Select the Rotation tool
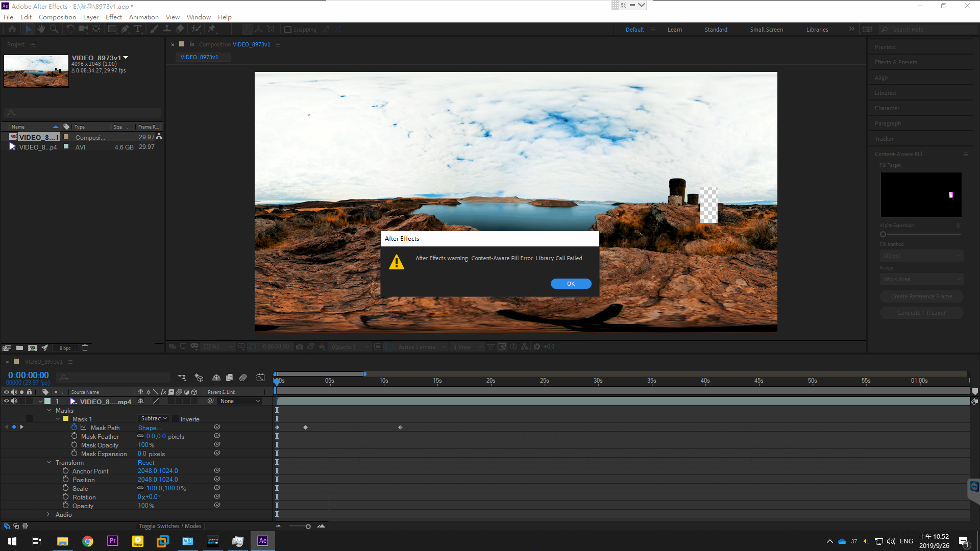The width and height of the screenshot is (980, 551). click(70, 29)
